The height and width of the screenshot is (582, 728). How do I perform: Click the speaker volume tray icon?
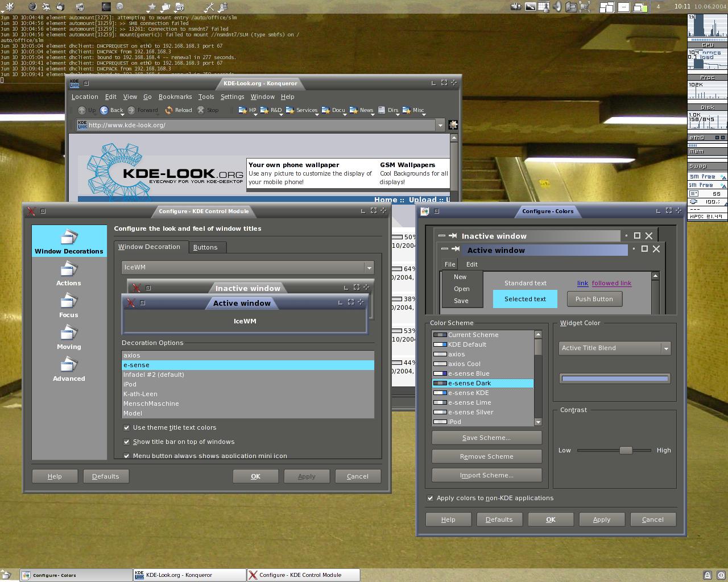(x=557, y=7)
